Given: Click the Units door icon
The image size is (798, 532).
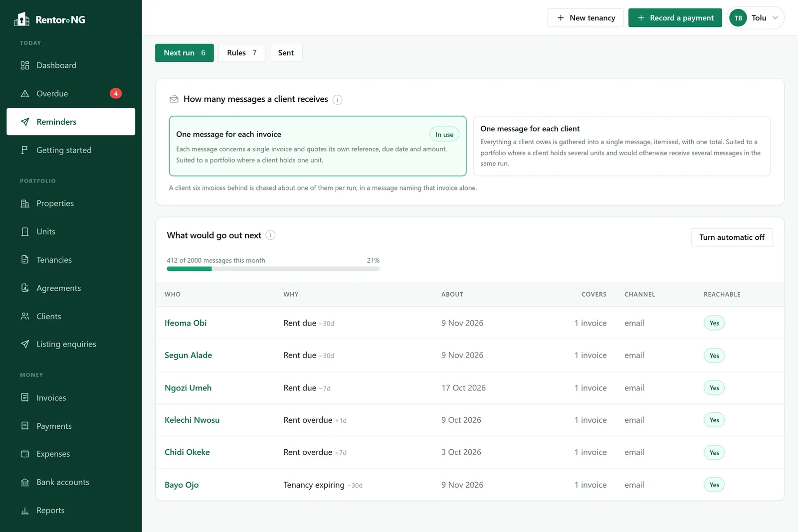Looking at the screenshot, I should coord(25,231).
